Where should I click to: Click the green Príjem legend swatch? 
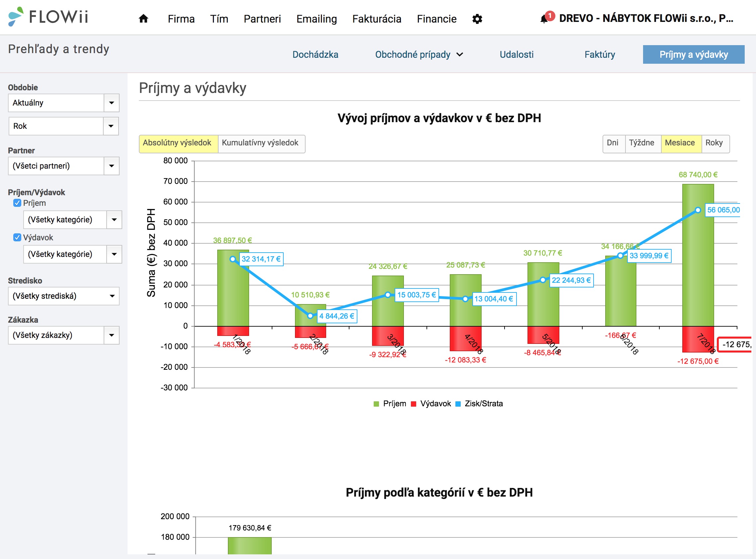[376, 404]
